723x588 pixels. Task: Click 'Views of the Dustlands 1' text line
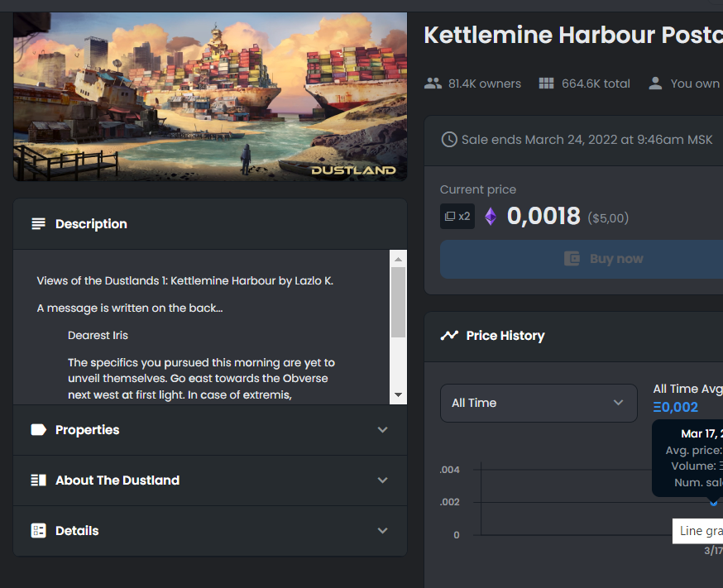coord(185,281)
